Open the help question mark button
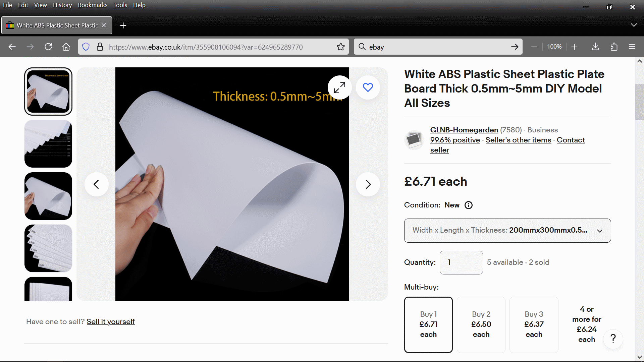 pyautogui.click(x=613, y=339)
